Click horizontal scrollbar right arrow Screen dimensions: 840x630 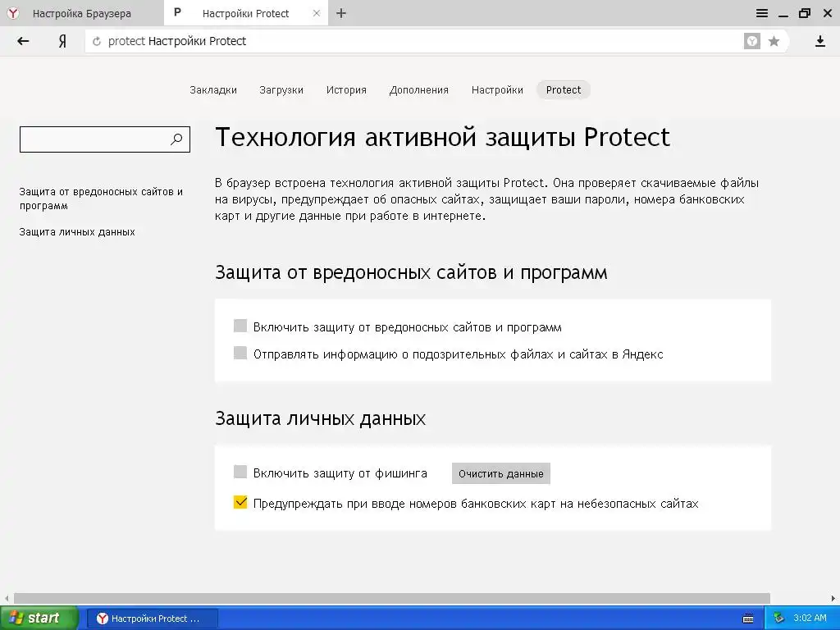pyautogui.click(x=833, y=598)
